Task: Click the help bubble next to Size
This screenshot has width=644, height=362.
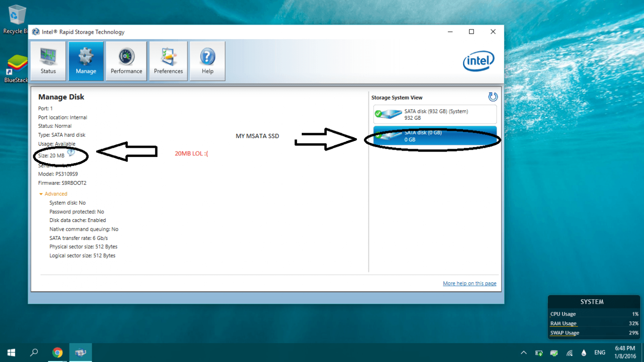Action: coord(71,152)
